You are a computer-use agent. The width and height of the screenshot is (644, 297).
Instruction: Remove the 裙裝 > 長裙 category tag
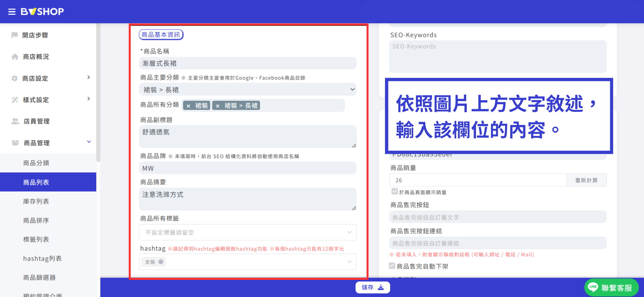pos(218,106)
